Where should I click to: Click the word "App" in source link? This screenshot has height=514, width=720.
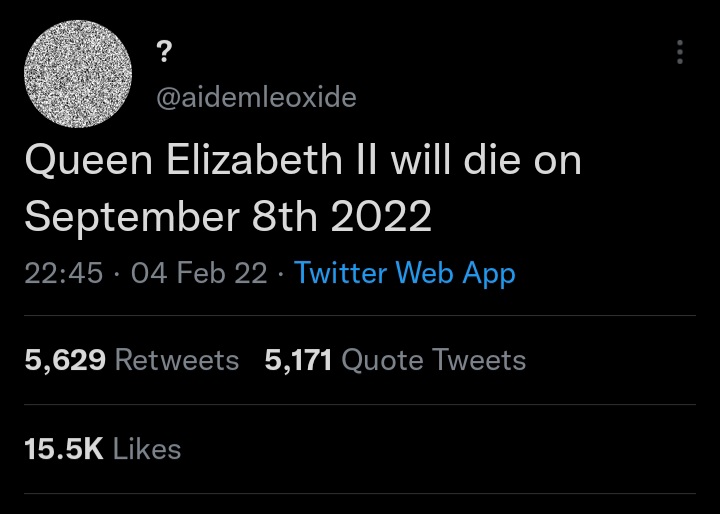tap(489, 274)
